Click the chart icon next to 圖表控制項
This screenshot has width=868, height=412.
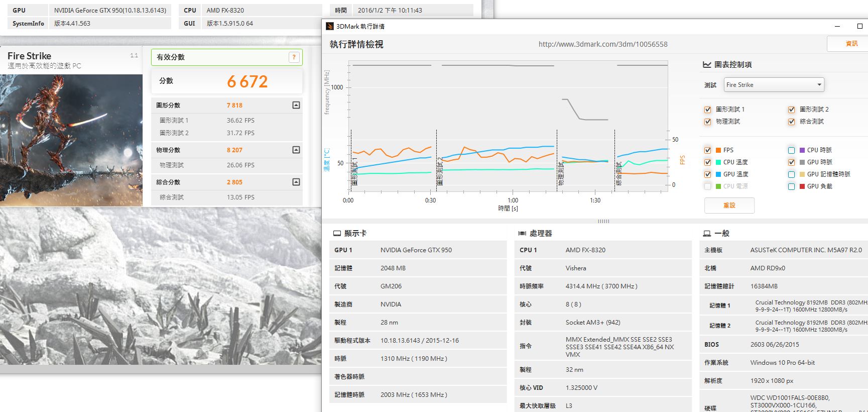click(x=707, y=64)
